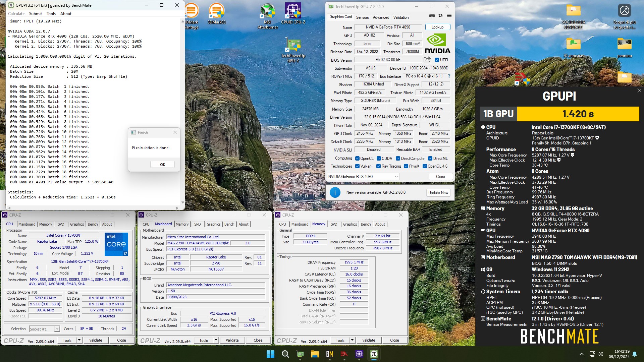Viewport: 644px width, 362px height.
Task: Open the pennino desktop icon
Action: click(624, 48)
